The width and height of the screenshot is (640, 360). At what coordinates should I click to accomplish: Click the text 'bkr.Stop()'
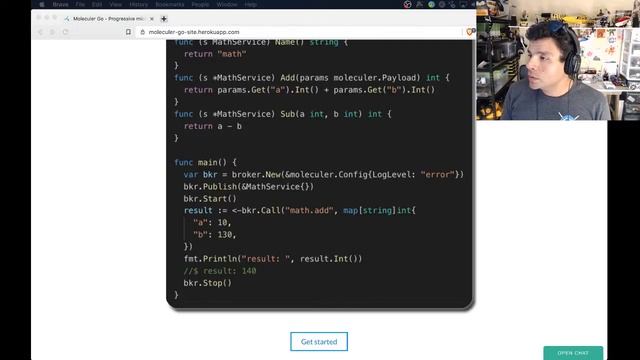click(207, 283)
